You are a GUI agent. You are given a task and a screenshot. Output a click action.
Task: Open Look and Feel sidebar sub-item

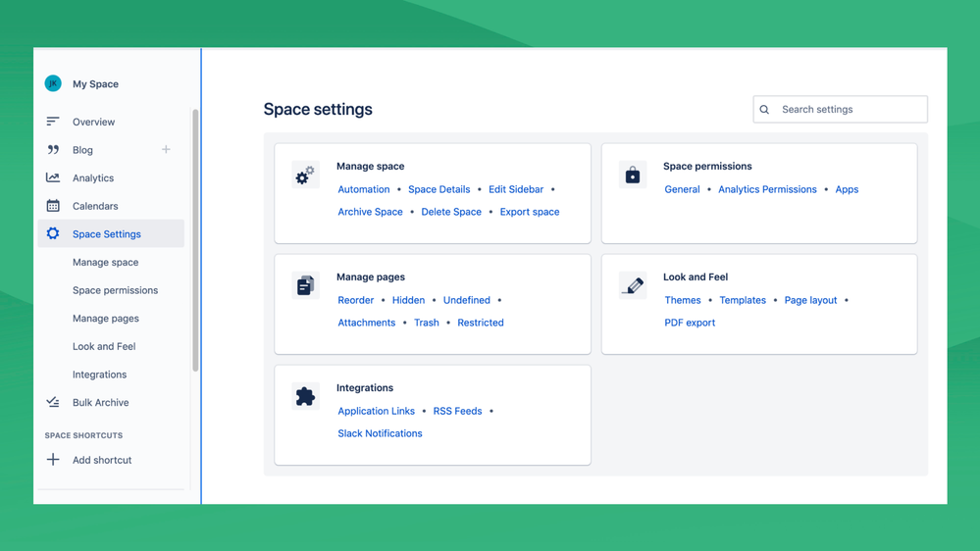coord(104,347)
